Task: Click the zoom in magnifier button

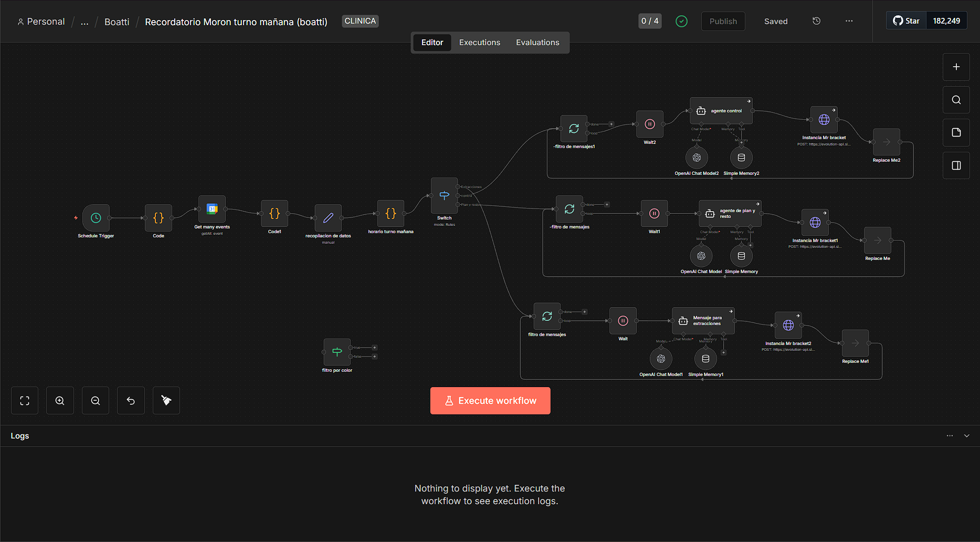Action: [x=60, y=401]
